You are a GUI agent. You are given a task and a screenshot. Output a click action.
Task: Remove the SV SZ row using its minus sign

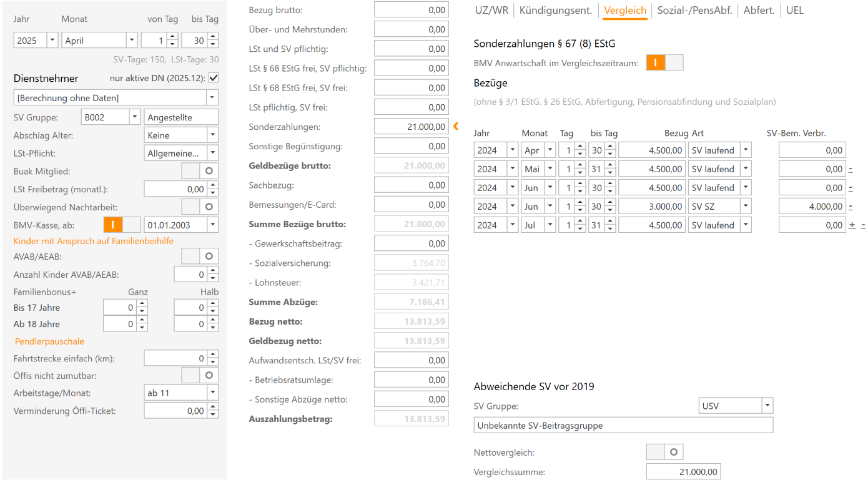point(851,207)
